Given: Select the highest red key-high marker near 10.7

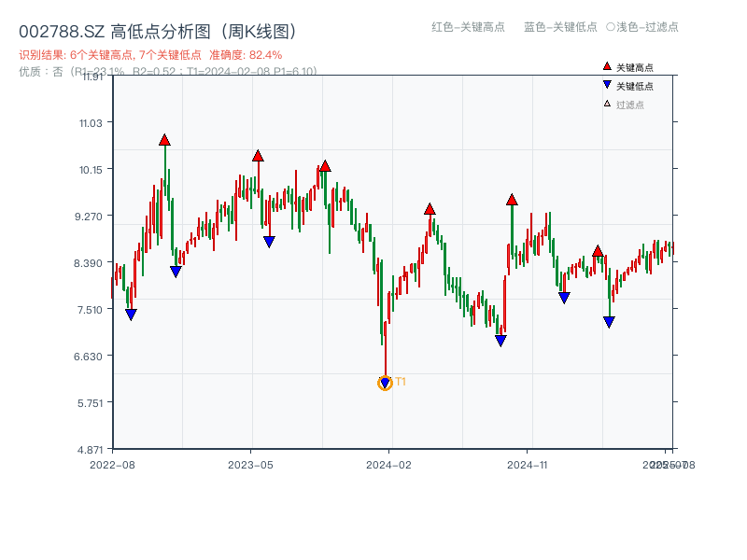Looking at the screenshot, I should 164,140.
